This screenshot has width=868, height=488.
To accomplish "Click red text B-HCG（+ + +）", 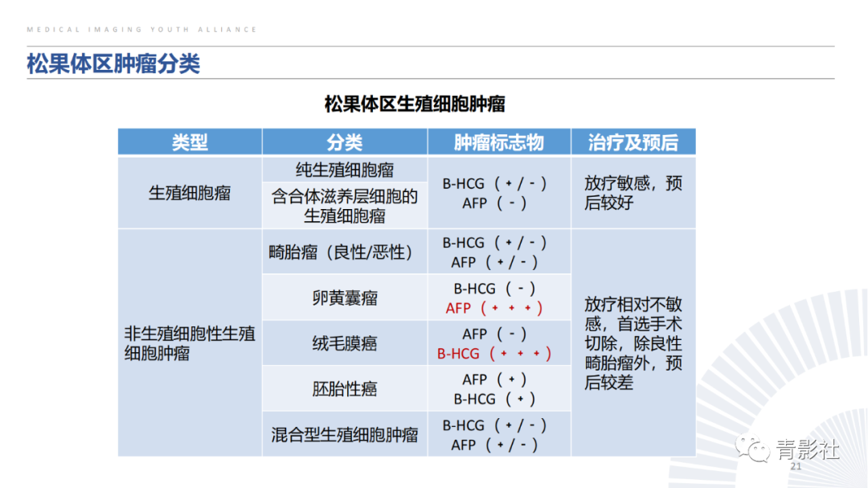I will tap(493, 354).
